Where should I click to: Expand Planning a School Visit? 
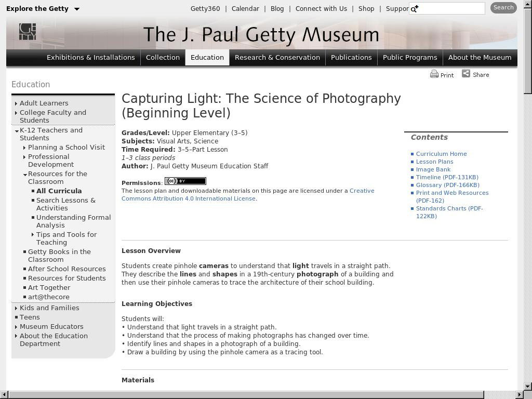[x=24, y=148]
